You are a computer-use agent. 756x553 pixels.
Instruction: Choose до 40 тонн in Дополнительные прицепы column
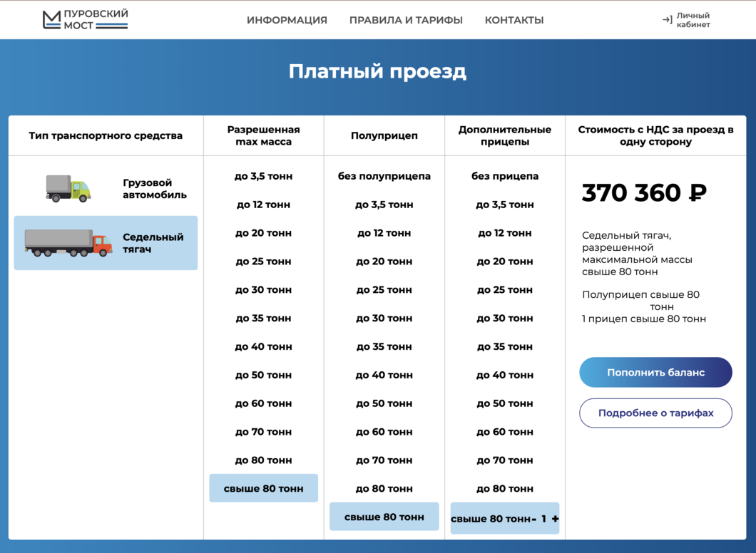505,376
